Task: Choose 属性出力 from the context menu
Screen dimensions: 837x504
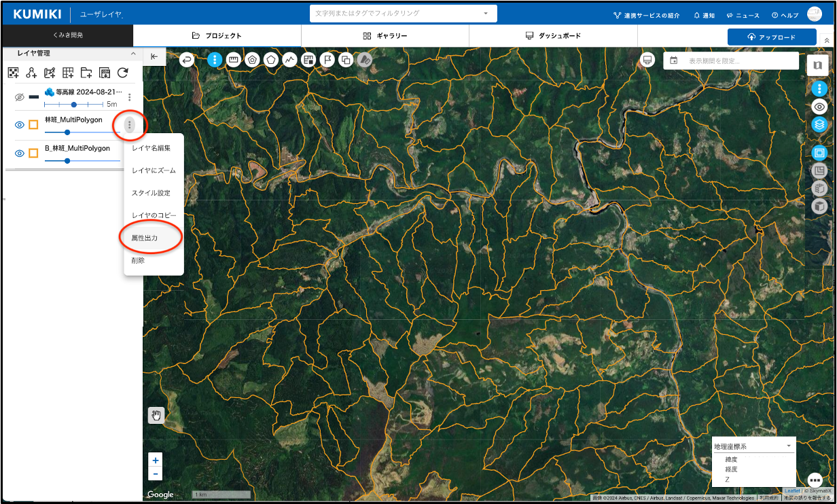Action: coord(145,238)
